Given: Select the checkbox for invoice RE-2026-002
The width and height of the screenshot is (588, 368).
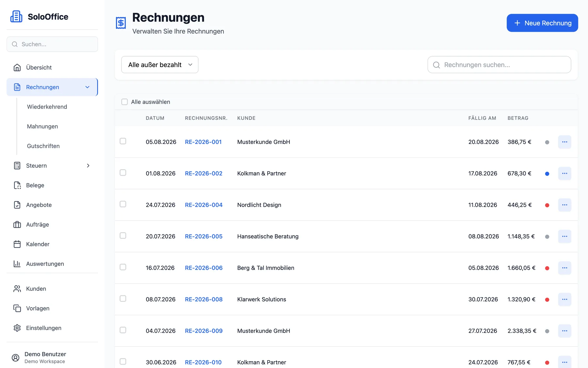Looking at the screenshot, I should (123, 172).
